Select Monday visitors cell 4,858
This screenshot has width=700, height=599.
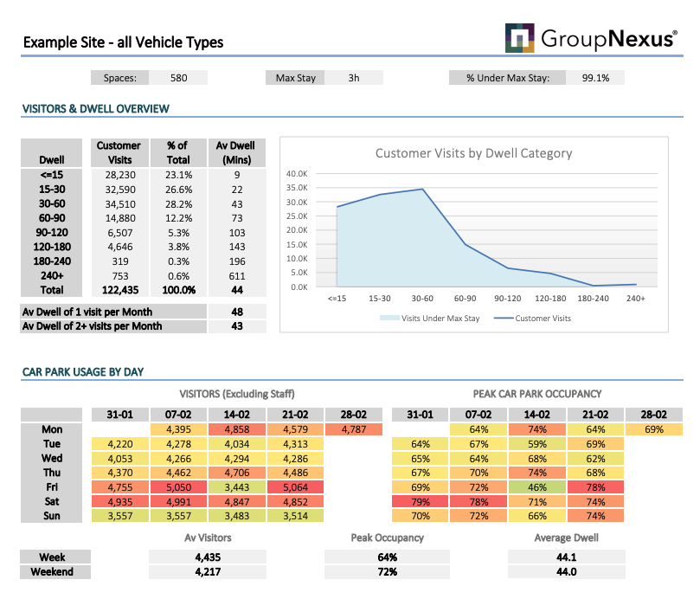(x=236, y=429)
